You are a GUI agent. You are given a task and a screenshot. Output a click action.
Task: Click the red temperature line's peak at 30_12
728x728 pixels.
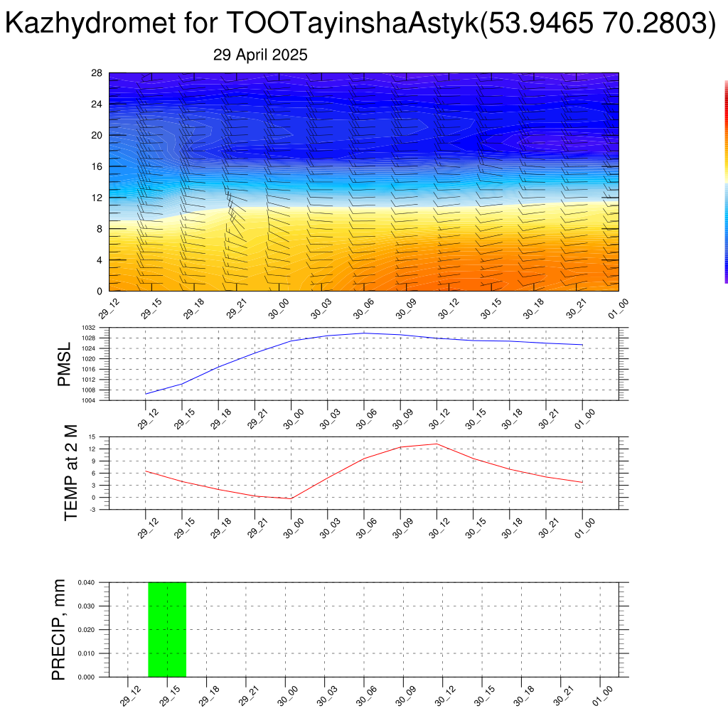click(x=437, y=444)
